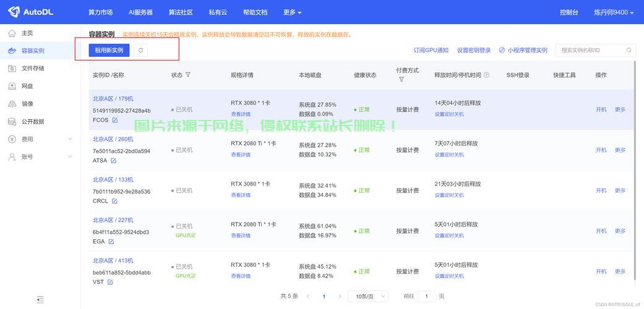The height and width of the screenshot is (309, 644).
Task: Open the 北京A区 / 413机 link
Action: point(113,261)
